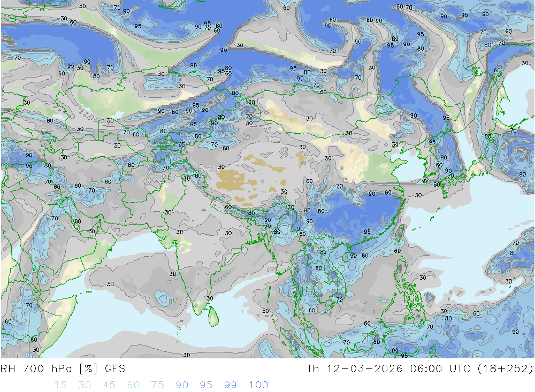The image size is (535, 392).
Task: Select the legend value 45
Action: click(x=109, y=385)
